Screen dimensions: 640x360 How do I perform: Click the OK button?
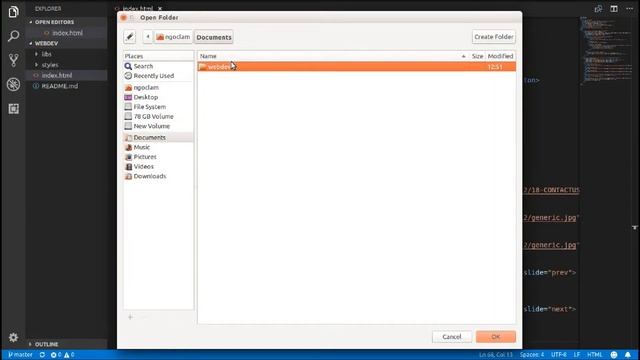pyautogui.click(x=496, y=337)
